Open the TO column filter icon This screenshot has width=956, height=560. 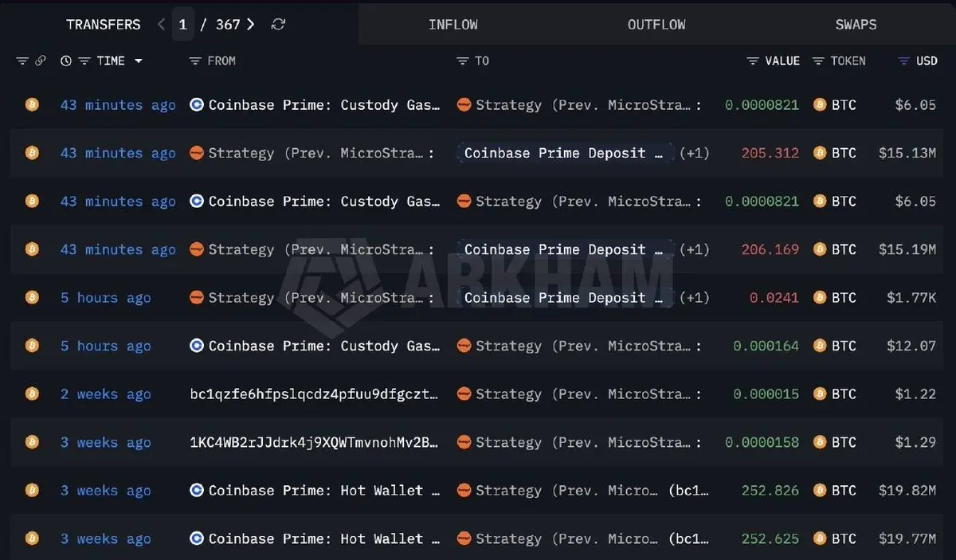point(462,61)
